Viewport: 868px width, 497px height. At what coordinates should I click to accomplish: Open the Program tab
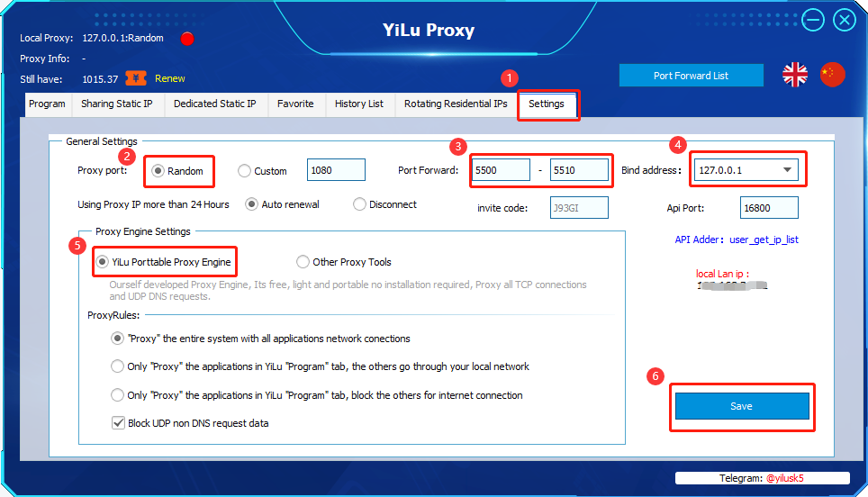[x=47, y=104]
